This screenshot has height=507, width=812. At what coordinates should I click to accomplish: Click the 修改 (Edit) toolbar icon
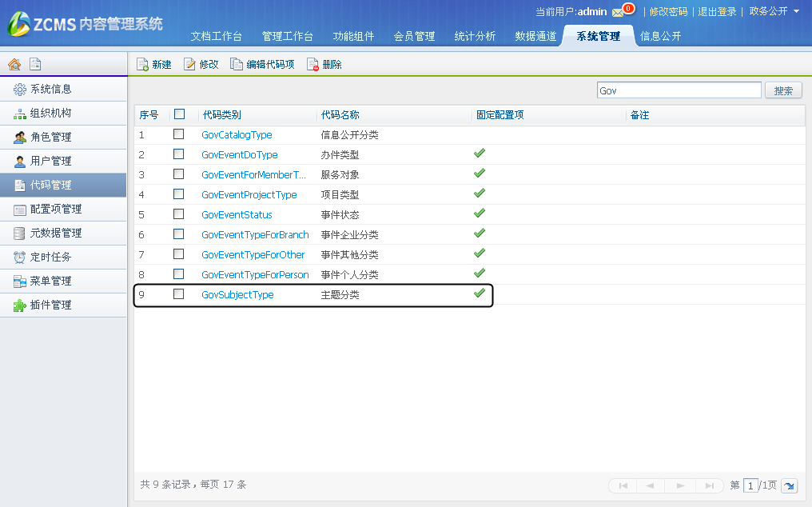[190, 65]
